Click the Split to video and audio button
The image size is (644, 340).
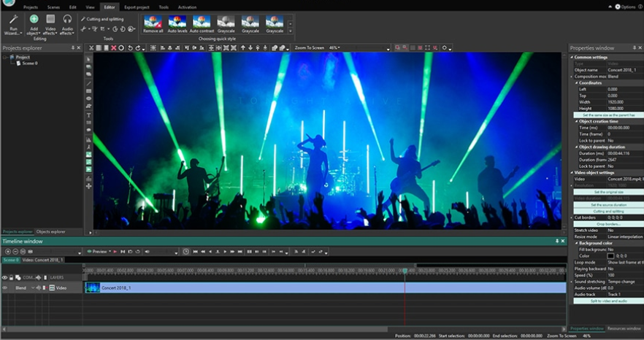609,301
